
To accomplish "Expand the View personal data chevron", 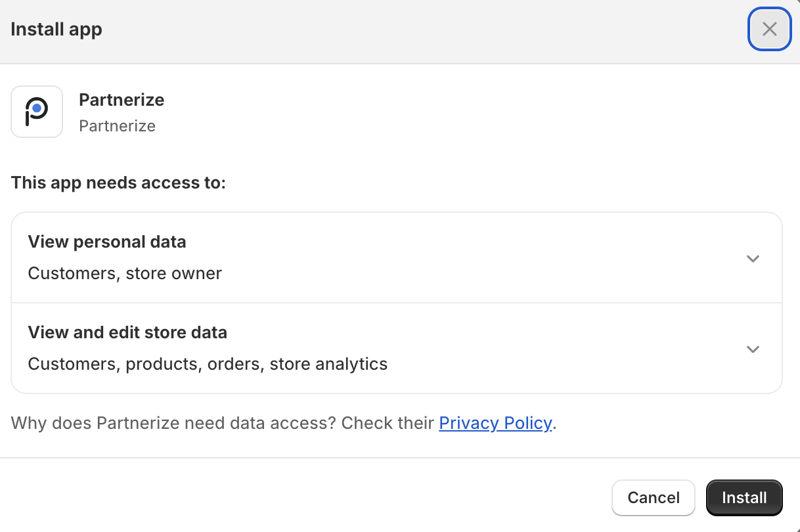I will point(753,258).
